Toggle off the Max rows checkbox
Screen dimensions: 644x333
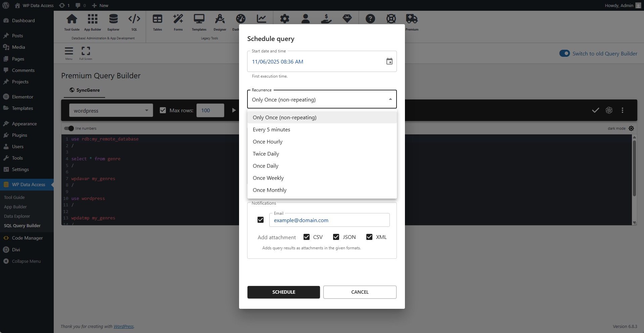coord(163,110)
